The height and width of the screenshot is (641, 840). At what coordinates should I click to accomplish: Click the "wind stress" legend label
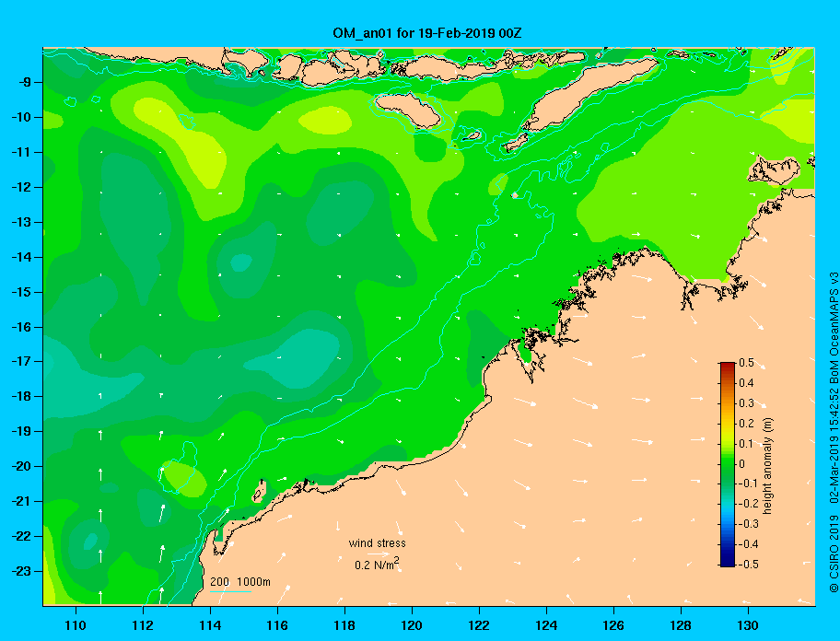pos(377,543)
